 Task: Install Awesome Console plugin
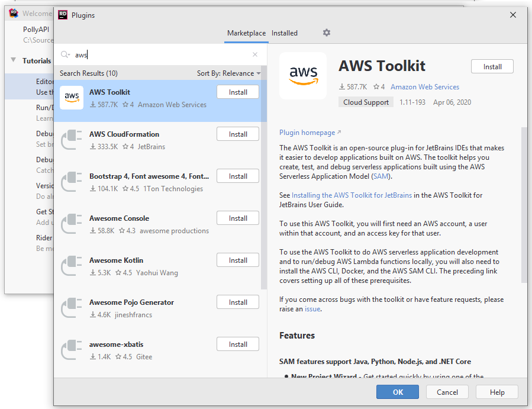click(x=238, y=218)
